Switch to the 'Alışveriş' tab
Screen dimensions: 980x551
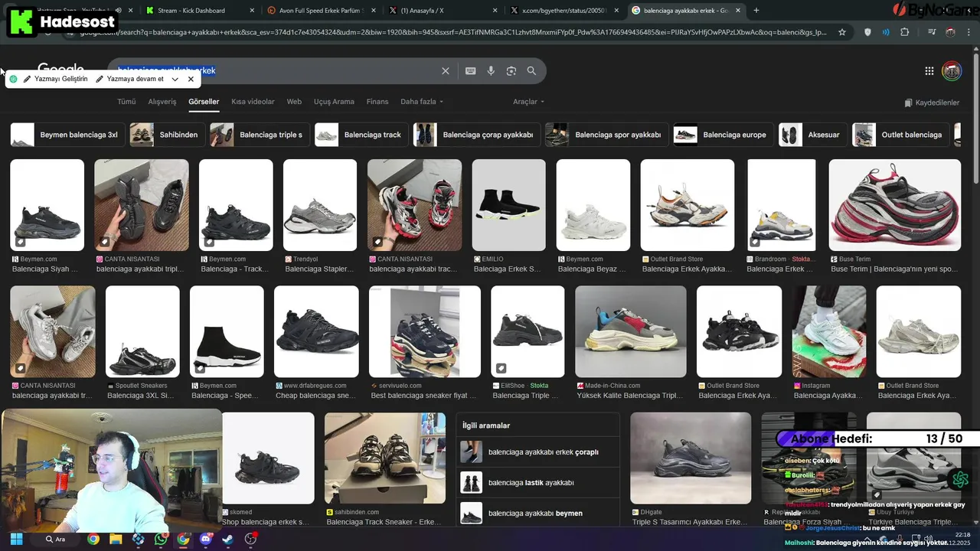[x=162, y=102]
